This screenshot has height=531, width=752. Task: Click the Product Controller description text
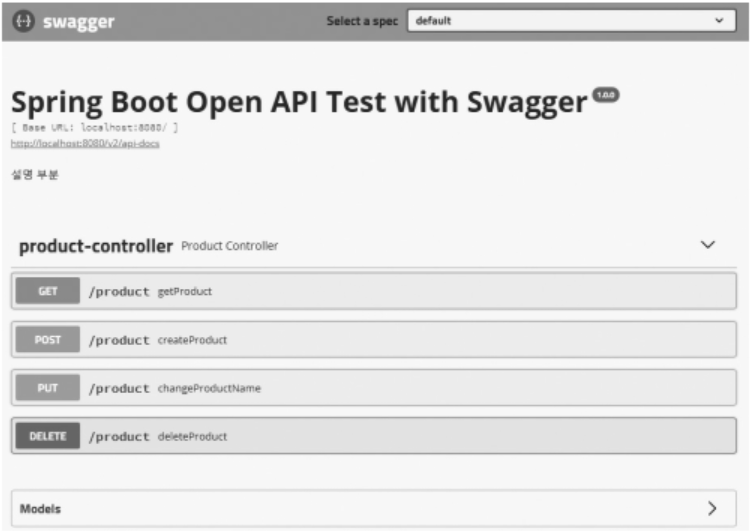point(229,246)
